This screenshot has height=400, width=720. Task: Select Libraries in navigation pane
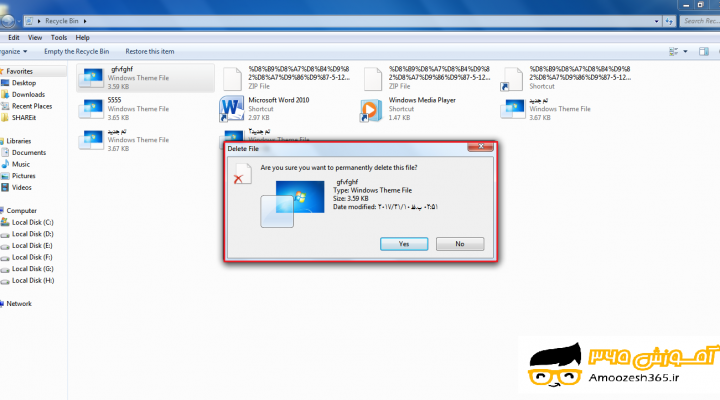19,141
